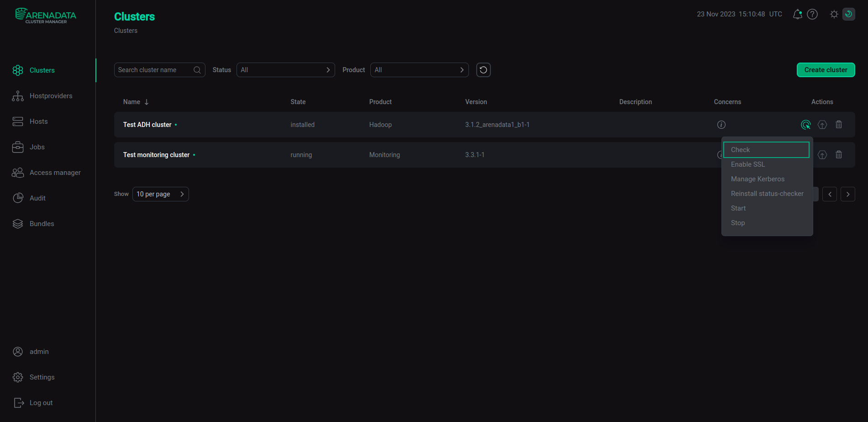The width and height of the screenshot is (868, 422).
Task: Reset the filters with the refresh icon
Action: pyautogui.click(x=484, y=70)
